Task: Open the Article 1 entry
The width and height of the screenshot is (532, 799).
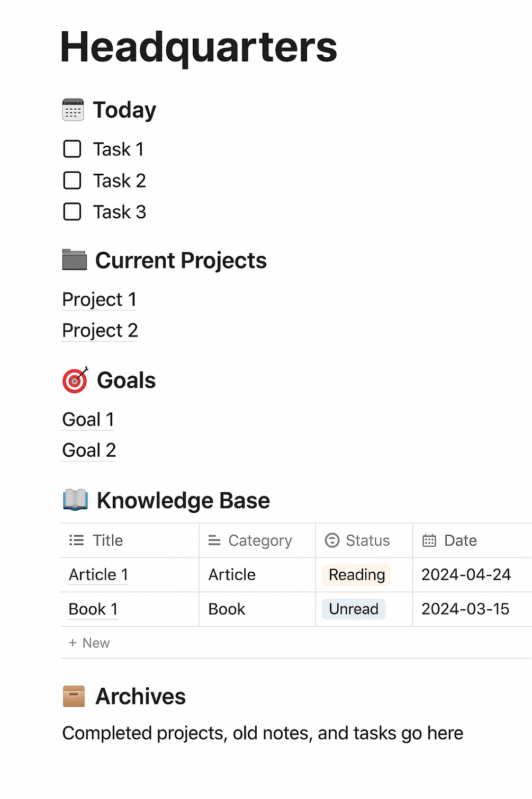Action: [98, 575]
